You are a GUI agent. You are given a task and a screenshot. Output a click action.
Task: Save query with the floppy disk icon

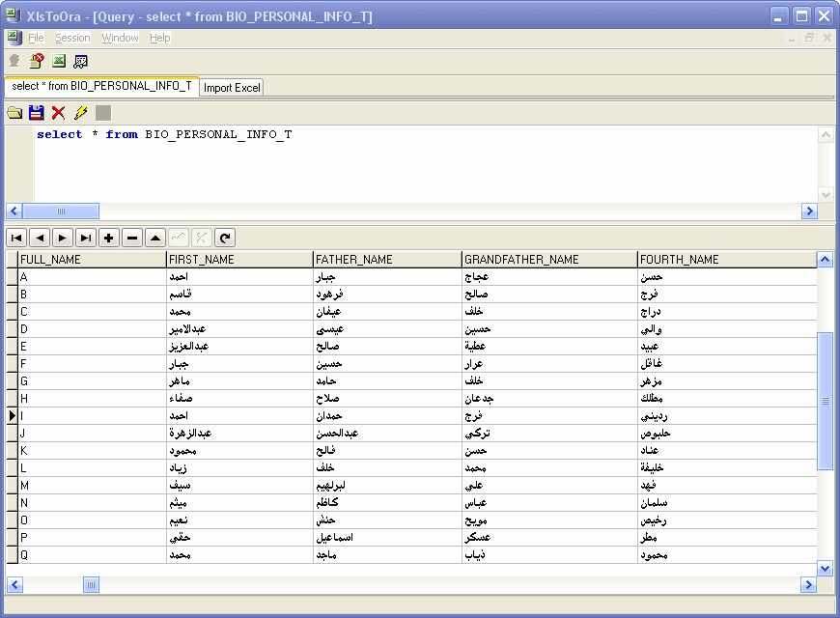click(x=37, y=113)
